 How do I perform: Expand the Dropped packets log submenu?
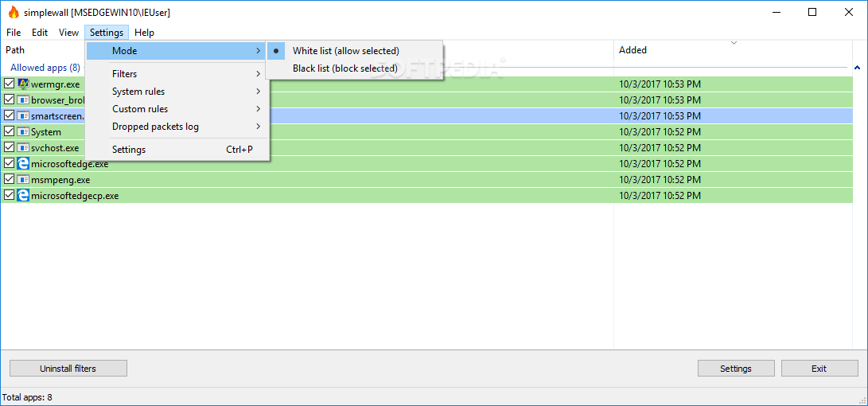point(177,127)
